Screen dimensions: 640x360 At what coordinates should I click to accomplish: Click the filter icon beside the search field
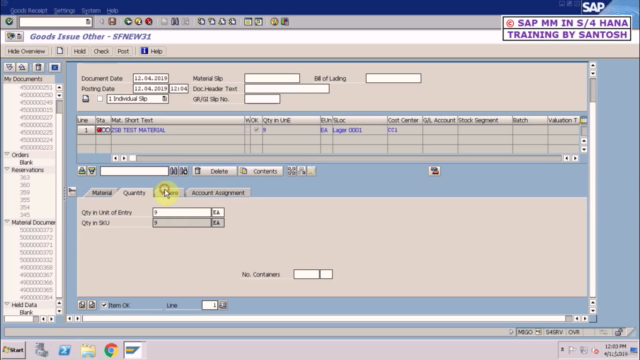pos(92,171)
